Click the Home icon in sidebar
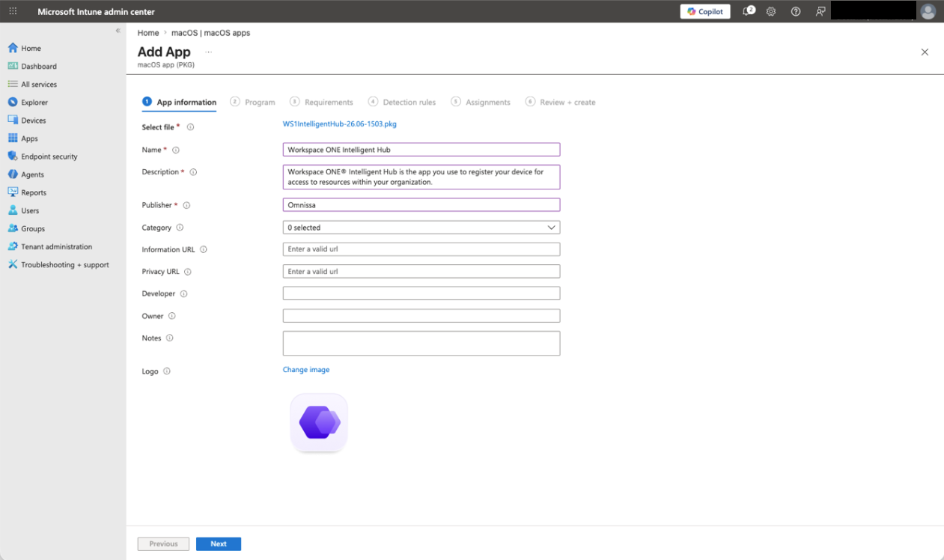This screenshot has height=560, width=944. click(x=13, y=48)
